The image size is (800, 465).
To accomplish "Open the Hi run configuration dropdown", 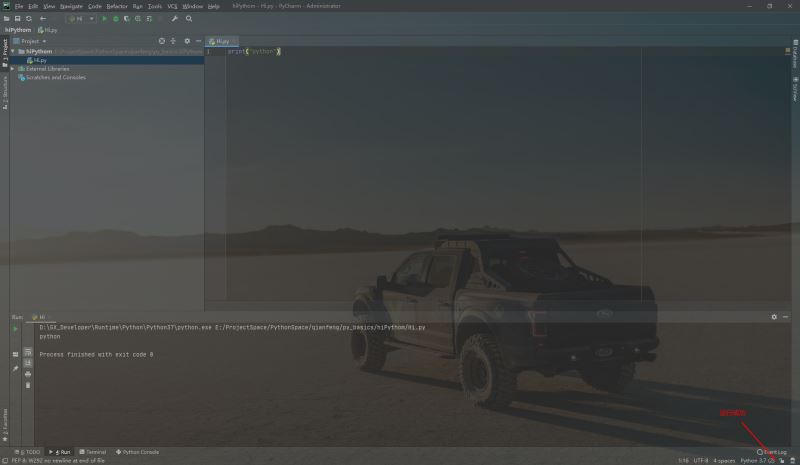I will click(x=81, y=19).
